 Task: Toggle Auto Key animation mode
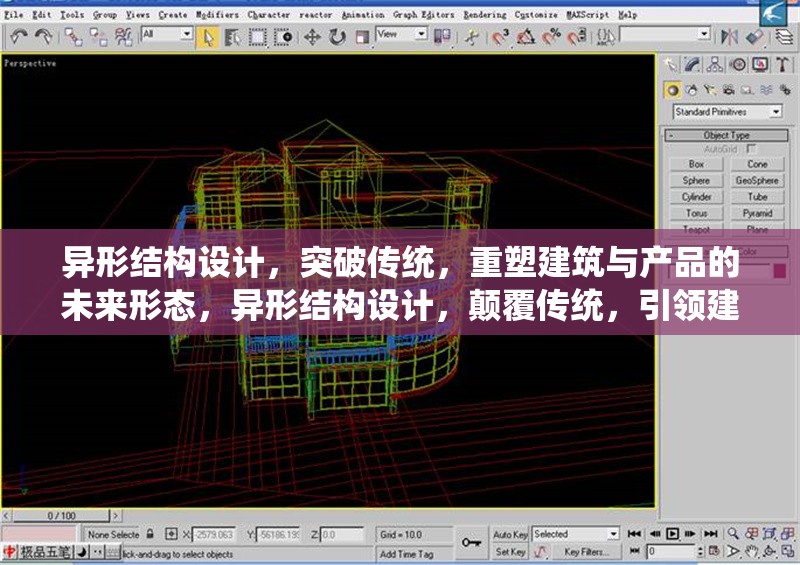click(510, 534)
